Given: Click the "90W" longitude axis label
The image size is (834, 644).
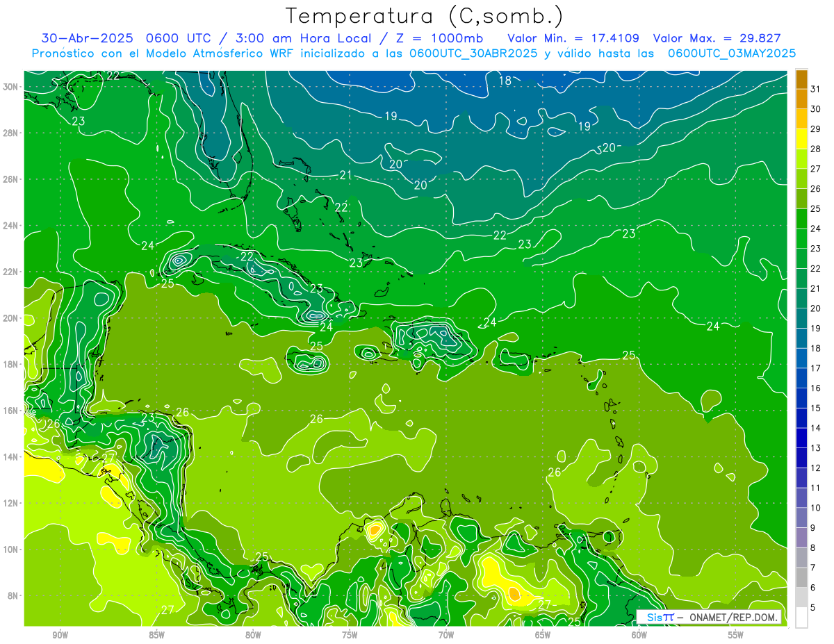Looking at the screenshot, I should (60, 635).
